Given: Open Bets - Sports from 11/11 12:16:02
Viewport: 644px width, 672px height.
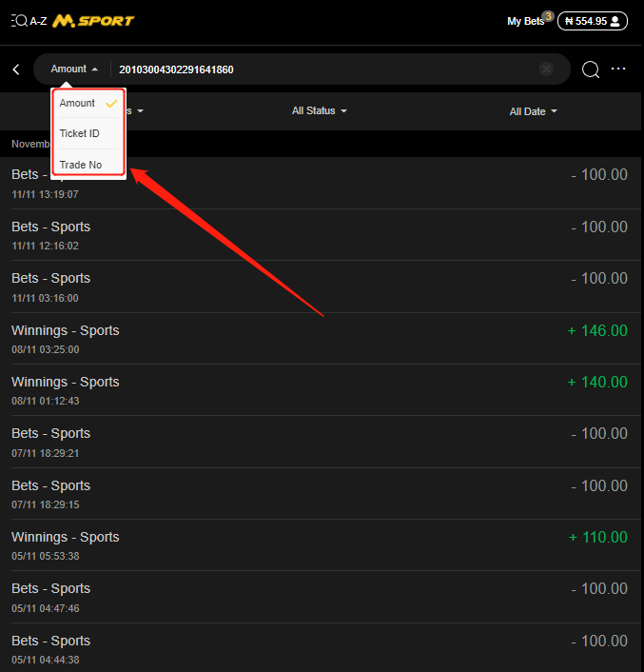Looking at the screenshot, I should click(x=322, y=235).
